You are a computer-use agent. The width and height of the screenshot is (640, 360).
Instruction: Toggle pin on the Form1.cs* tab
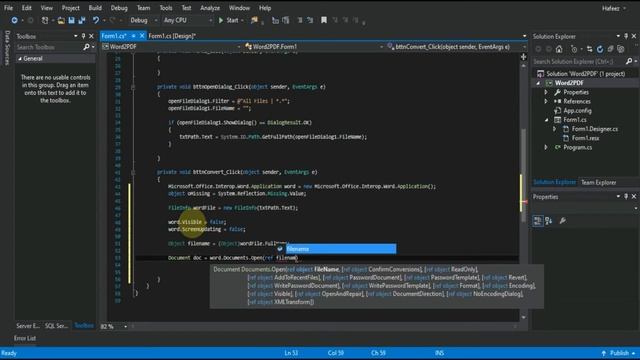coord(133,36)
